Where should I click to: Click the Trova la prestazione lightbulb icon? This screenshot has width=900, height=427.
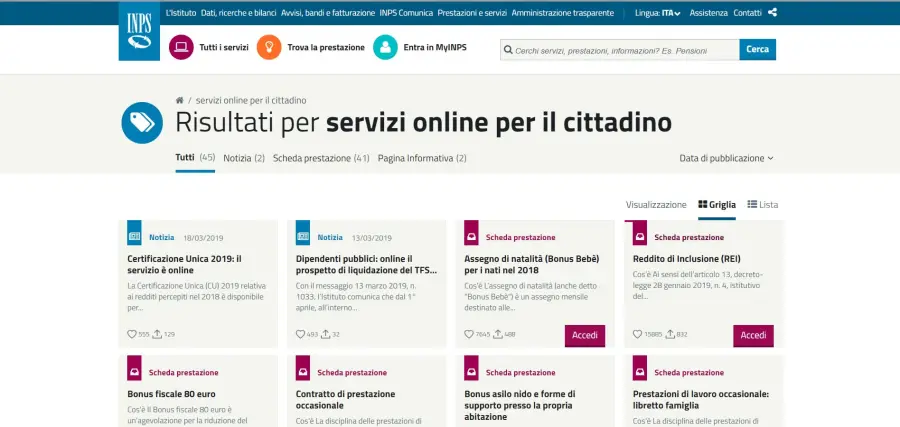tap(269, 47)
